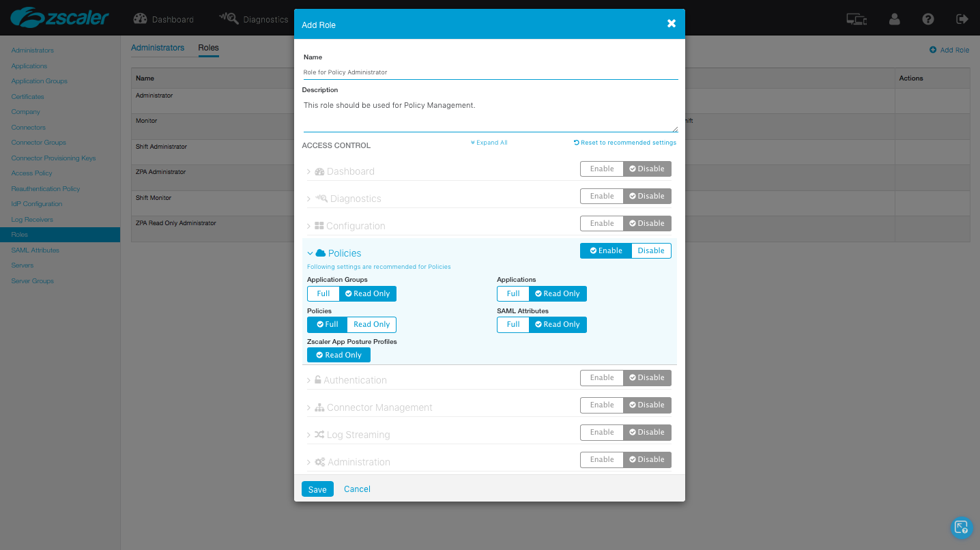The image size is (980, 550).
Task: Set Policies permission to Read Only
Action: 371,324
